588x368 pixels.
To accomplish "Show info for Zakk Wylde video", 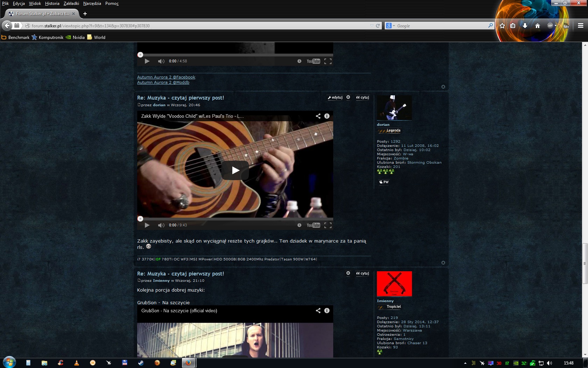I will 327,116.
